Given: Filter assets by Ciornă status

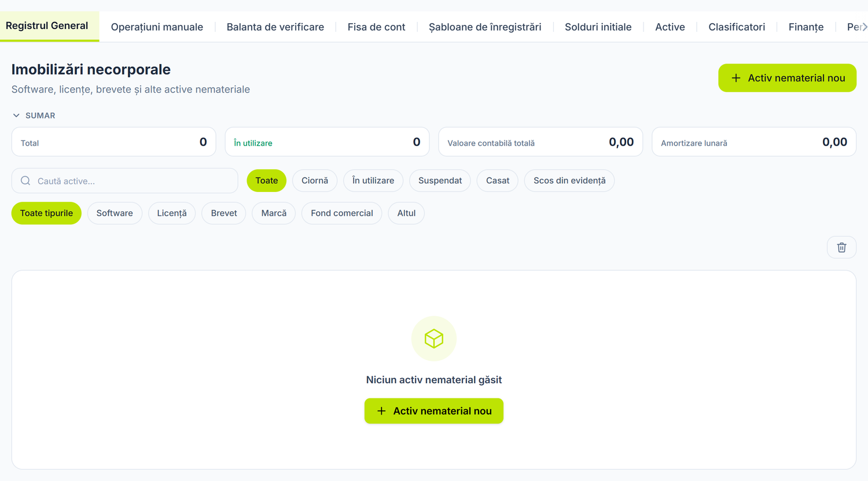Looking at the screenshot, I should click(315, 180).
